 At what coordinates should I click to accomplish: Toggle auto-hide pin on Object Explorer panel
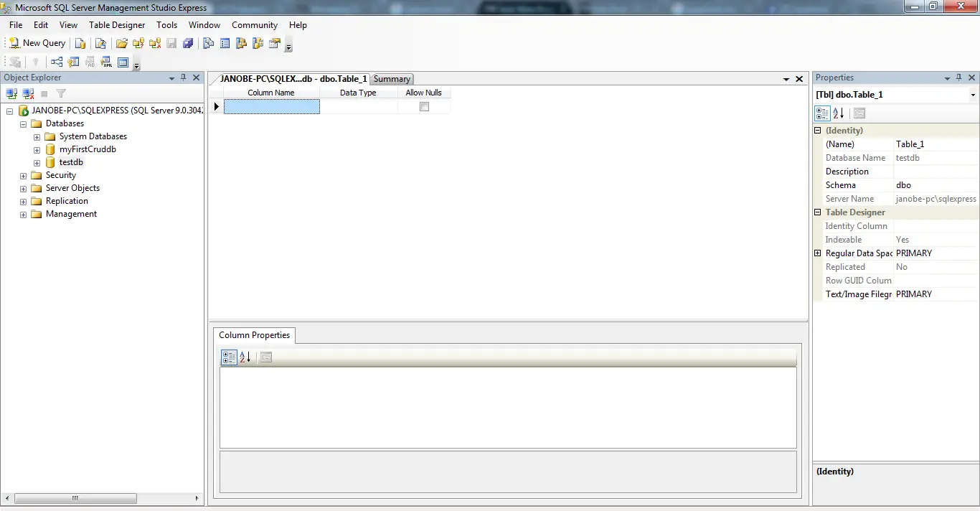184,78
